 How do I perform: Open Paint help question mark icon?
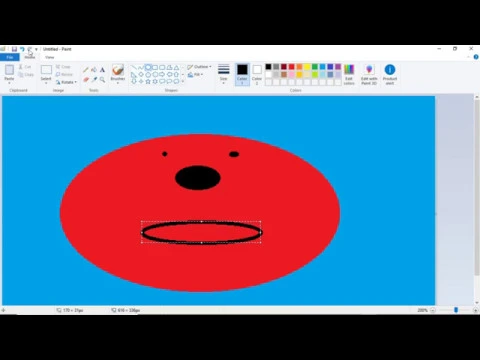[x=476, y=57]
